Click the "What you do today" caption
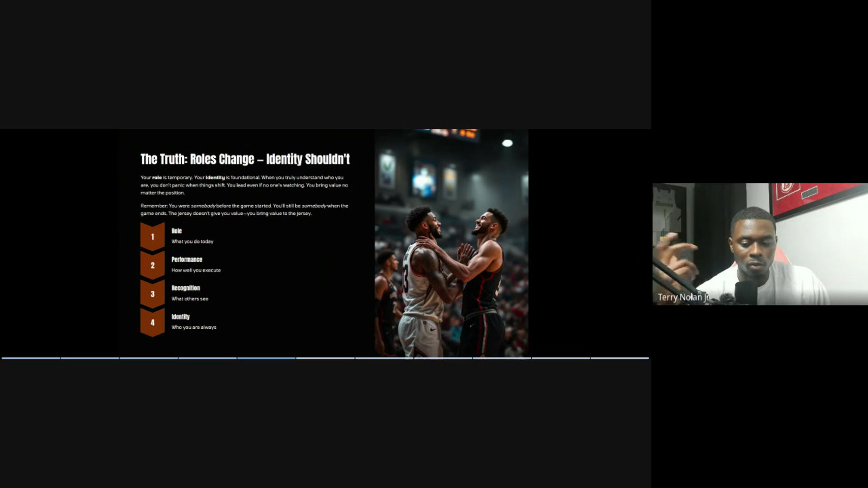Screen dimensions: 868x488 pos(192,241)
